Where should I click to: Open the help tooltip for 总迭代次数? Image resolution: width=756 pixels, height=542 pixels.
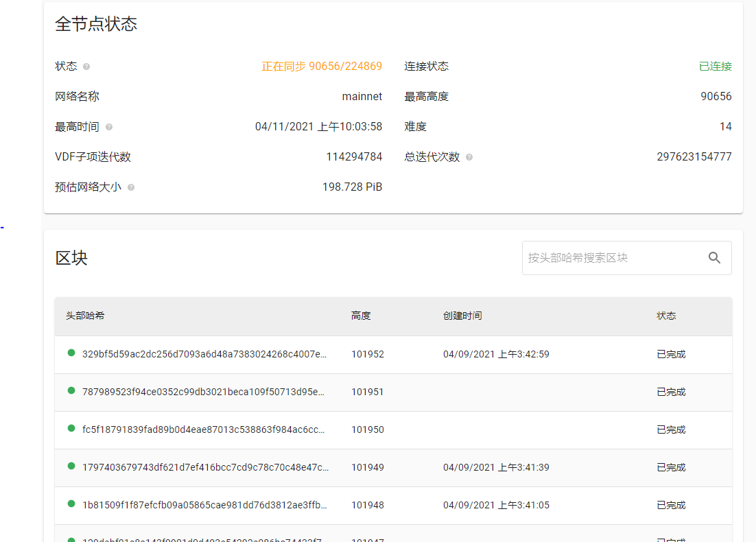[470, 156]
